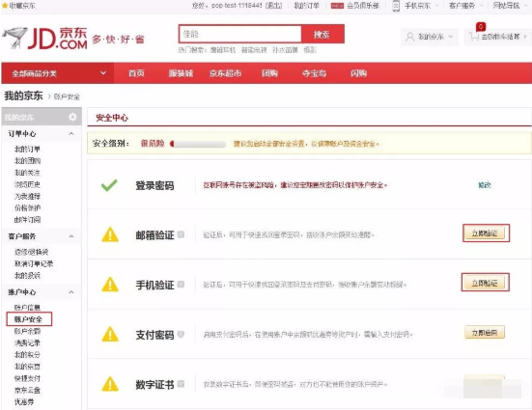The image size is (532, 410).
Task: Click the phone icon beside 手机京东
Action: click(x=396, y=6)
